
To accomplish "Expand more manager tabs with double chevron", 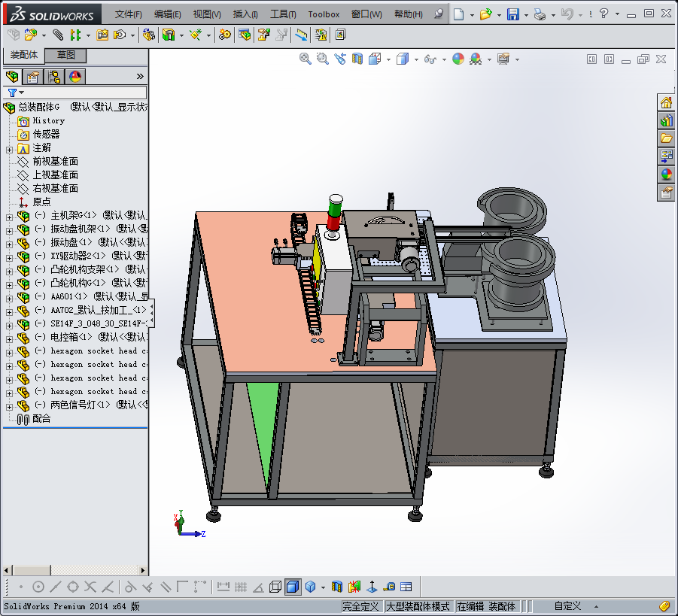I will 140,77.
